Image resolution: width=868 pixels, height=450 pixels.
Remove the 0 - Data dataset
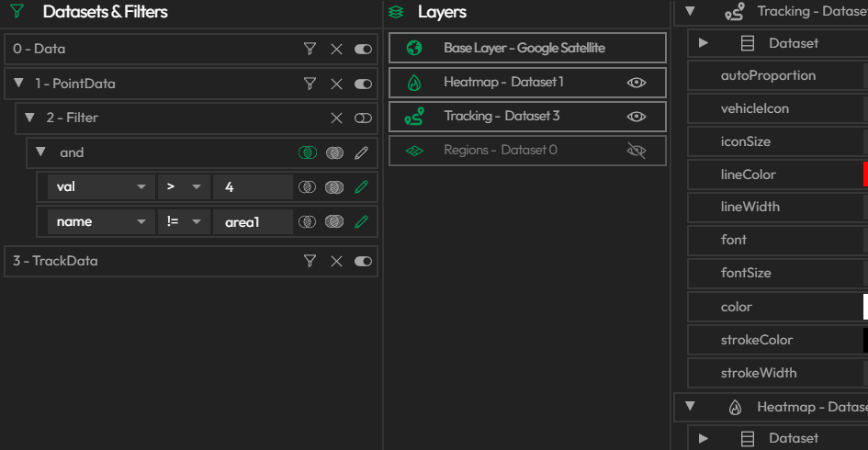click(x=336, y=49)
